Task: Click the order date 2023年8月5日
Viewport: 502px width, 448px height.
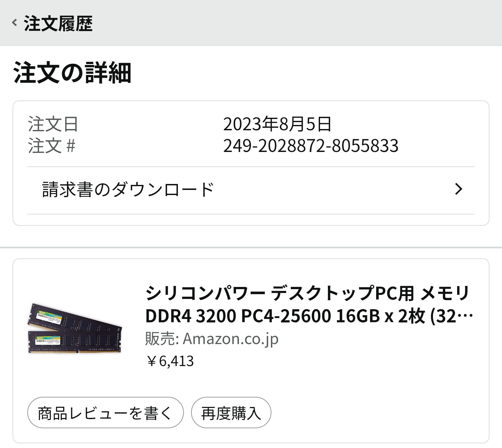Action: 277,124
